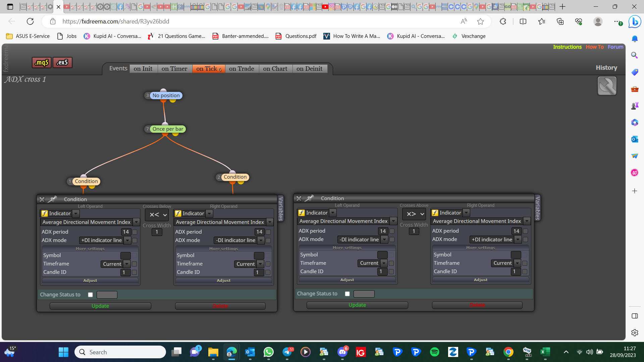Image resolution: width=644 pixels, height=362 pixels.
Task: Open the wrench settings tool icon
Action: 607,86
